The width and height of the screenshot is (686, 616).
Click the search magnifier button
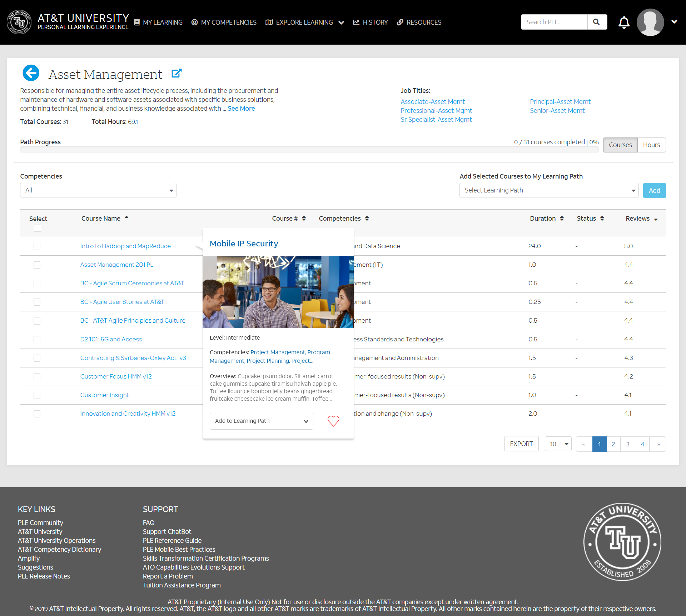597,22
